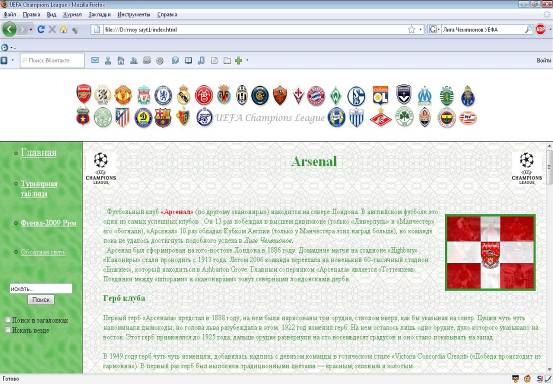Click the sidebar 'искать...' search field

[41, 288]
